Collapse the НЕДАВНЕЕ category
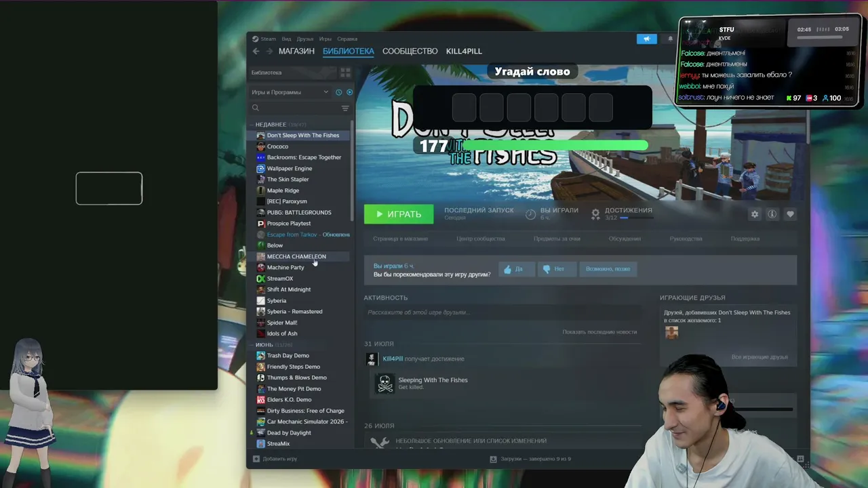Screen dimensions: 868x488 click(x=271, y=125)
